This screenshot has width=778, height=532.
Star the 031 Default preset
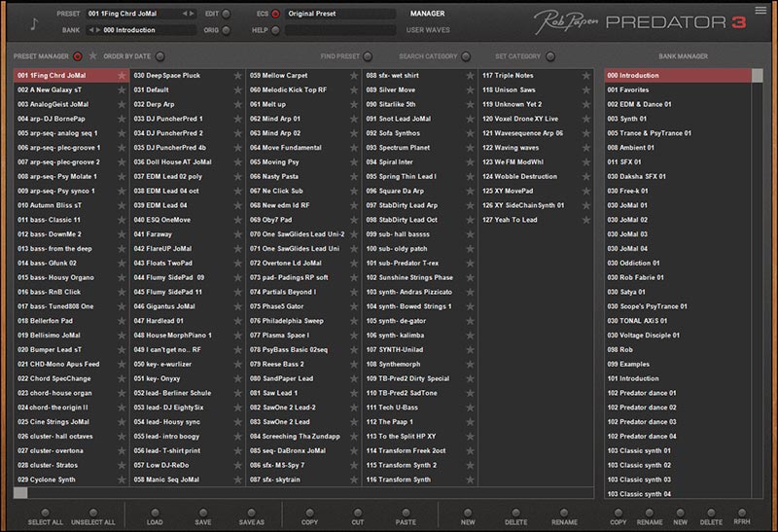pos(237,89)
